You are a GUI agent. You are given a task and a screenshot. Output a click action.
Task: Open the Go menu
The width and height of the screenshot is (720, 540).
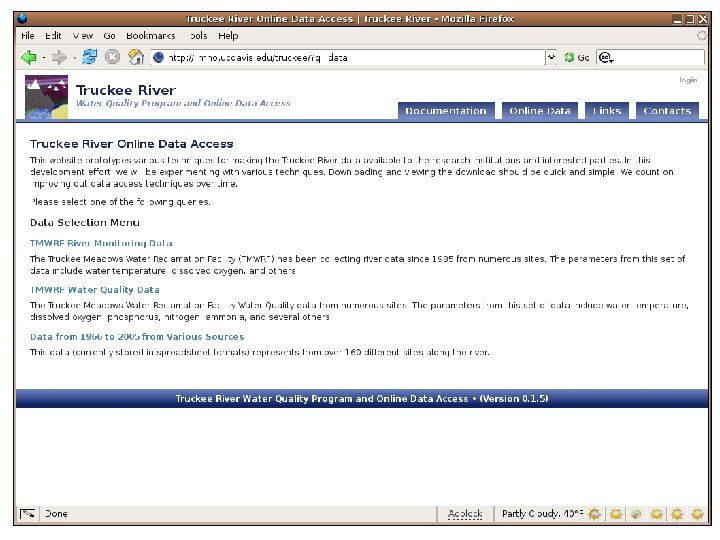click(x=109, y=35)
